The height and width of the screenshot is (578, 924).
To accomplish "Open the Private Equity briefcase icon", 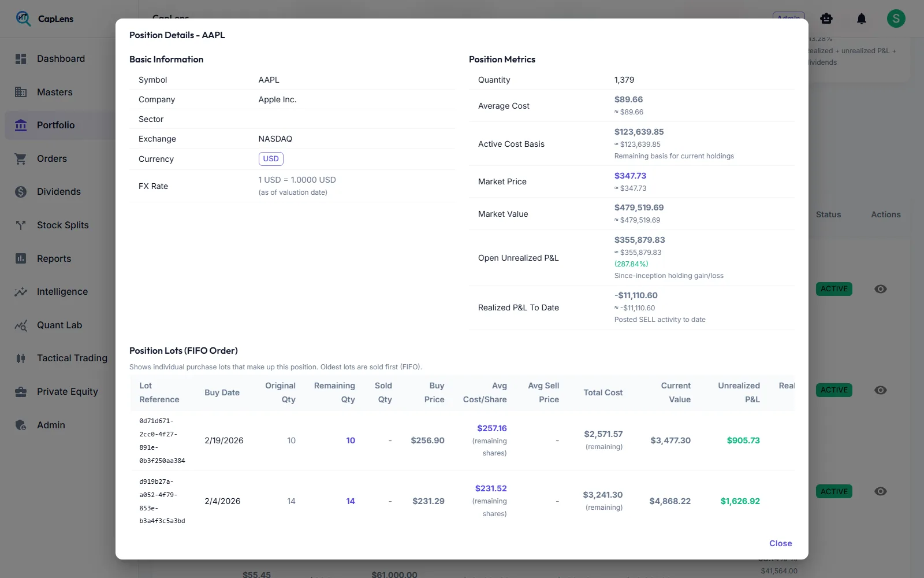I will tap(21, 392).
